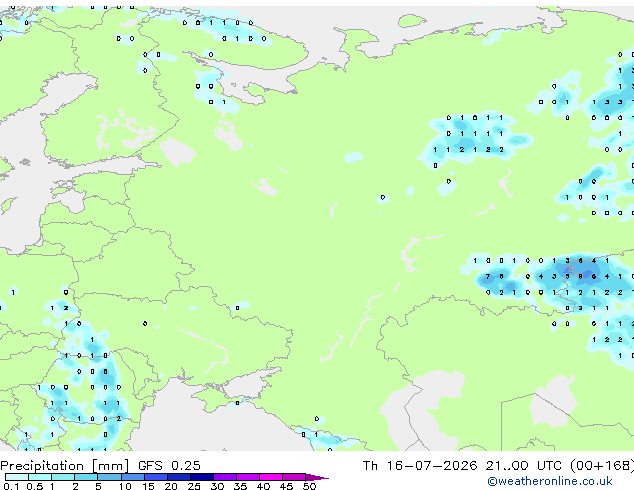Click the "25" legend scale label
Viewport: 634px width, 490px height.
tap(194, 486)
